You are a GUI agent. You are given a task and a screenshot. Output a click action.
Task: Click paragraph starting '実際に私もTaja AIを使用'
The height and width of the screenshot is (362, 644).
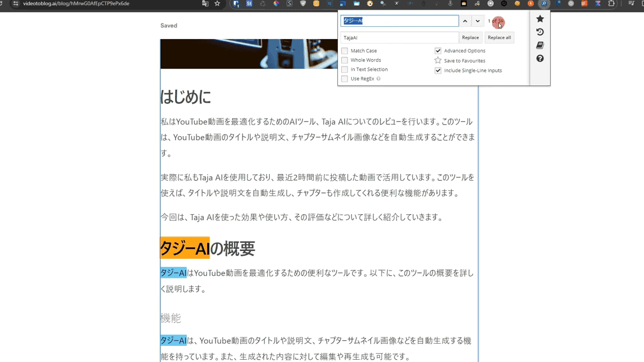pos(318,185)
